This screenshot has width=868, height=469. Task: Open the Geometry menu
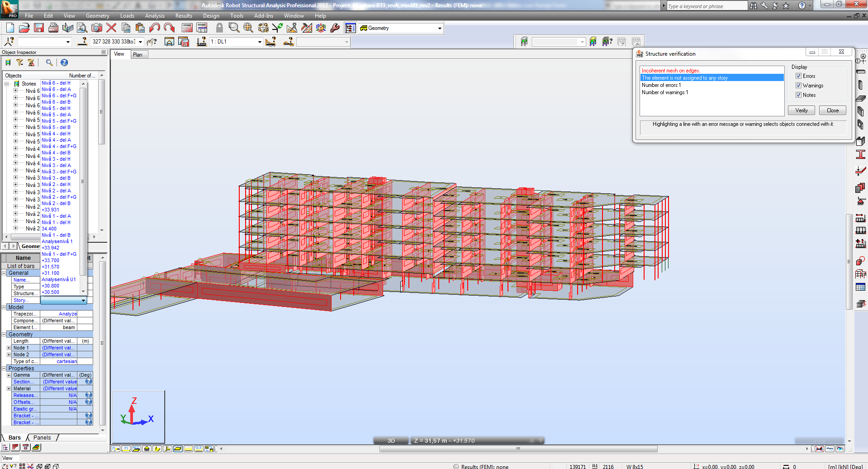click(98, 16)
